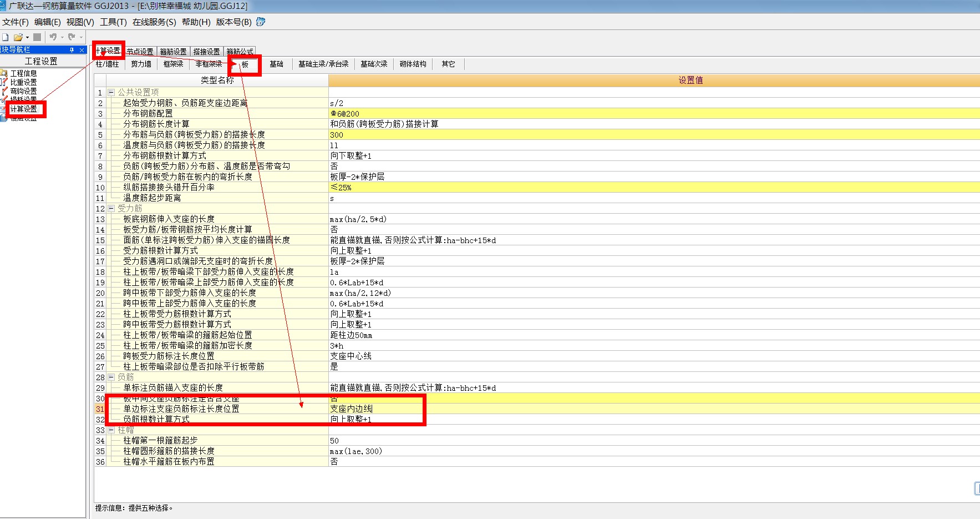The width and height of the screenshot is (980, 519).
Task: Collapse the 负筋 group
Action: click(x=111, y=377)
